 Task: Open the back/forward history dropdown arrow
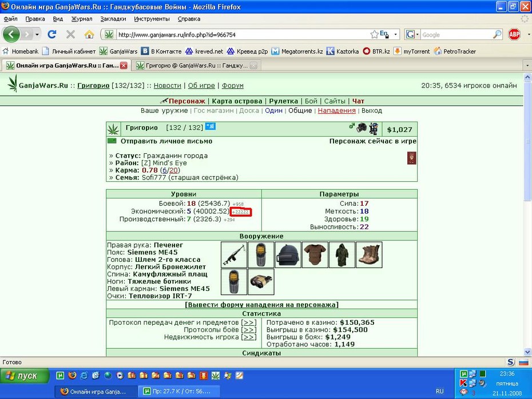[x=37, y=34]
